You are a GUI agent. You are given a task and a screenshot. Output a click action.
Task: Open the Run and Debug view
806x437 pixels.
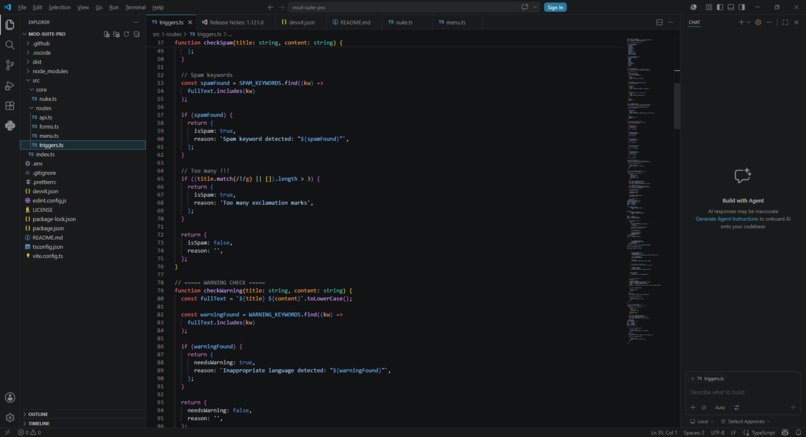10,85
